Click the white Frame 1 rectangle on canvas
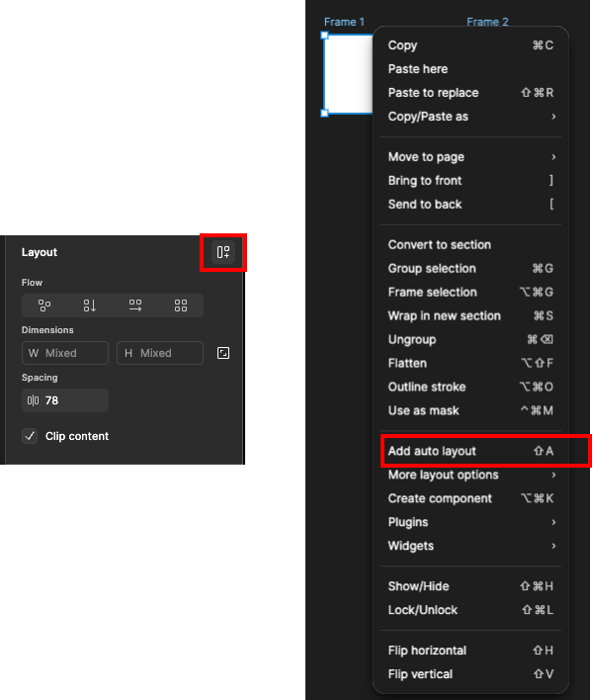Screen dimensions: 593x700 [x=349, y=74]
